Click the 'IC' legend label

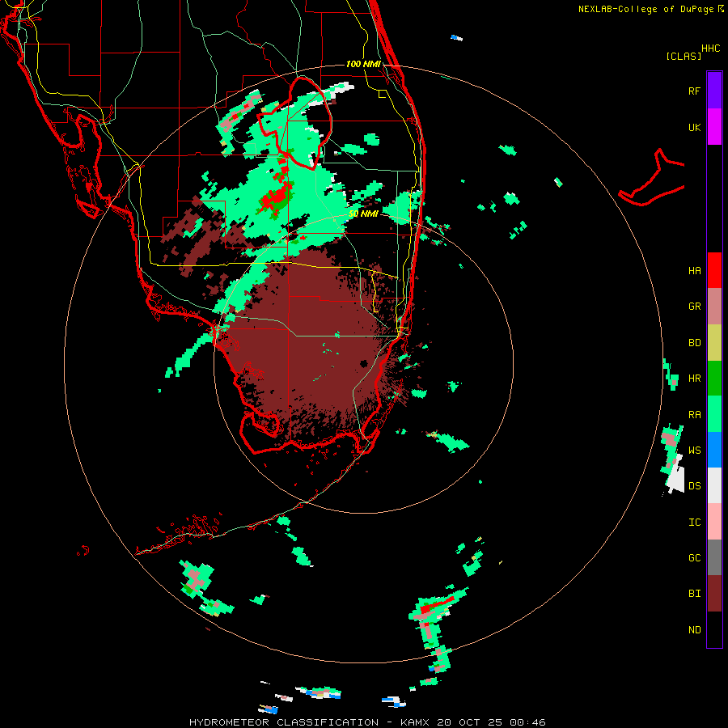(x=694, y=523)
